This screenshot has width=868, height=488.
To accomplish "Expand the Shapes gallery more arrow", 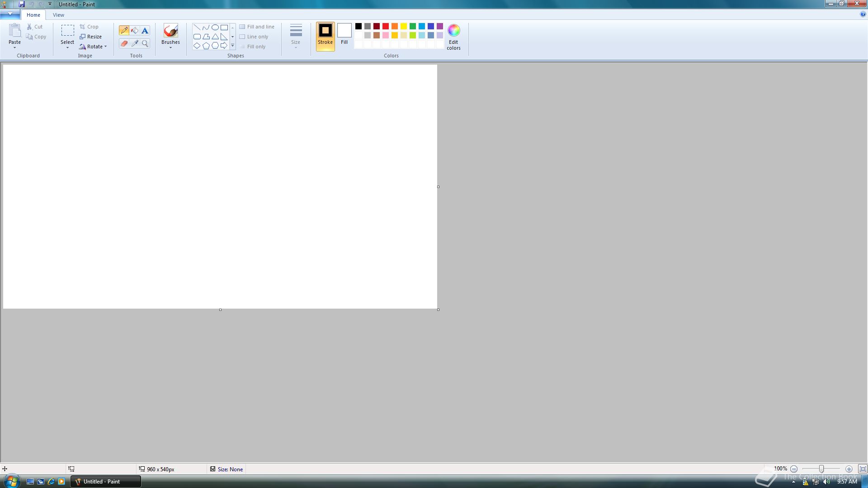I will click(x=233, y=46).
